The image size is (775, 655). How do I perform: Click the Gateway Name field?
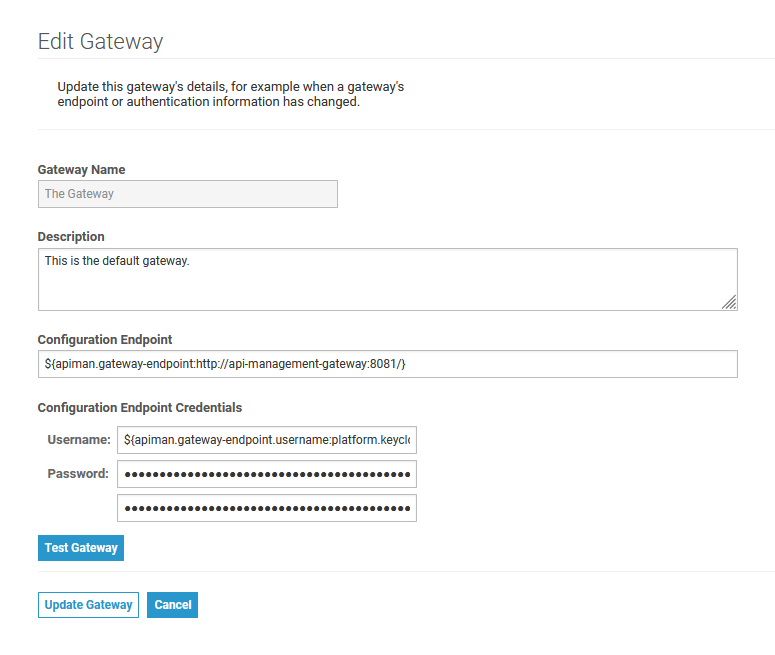coord(187,194)
